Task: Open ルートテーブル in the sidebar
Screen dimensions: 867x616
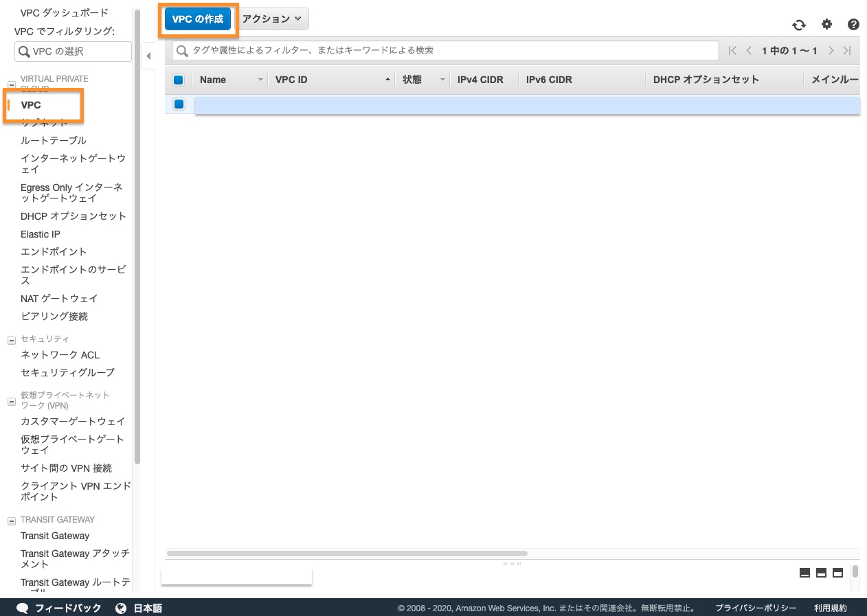Action: tap(54, 140)
